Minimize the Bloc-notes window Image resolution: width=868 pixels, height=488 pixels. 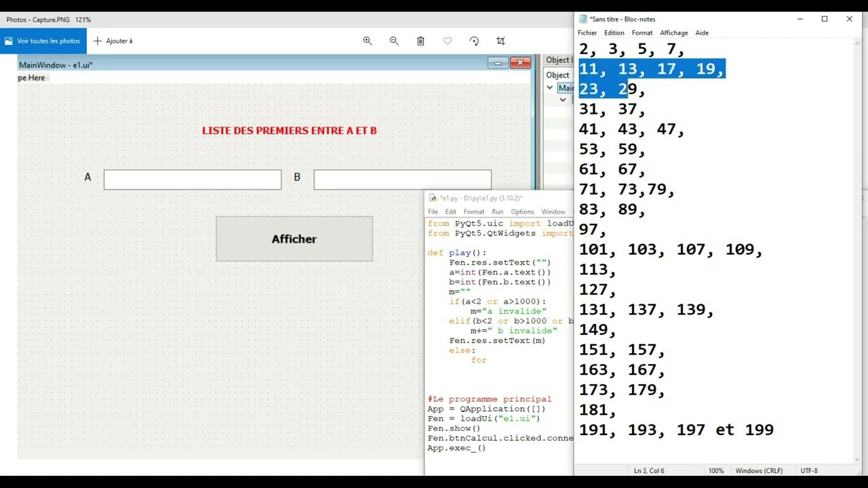(x=800, y=19)
